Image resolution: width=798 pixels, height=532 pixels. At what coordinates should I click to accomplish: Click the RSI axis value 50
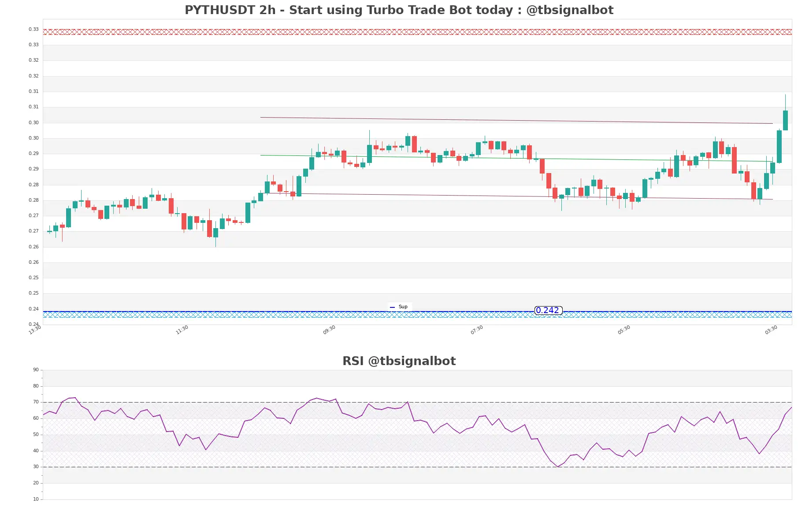36,435
